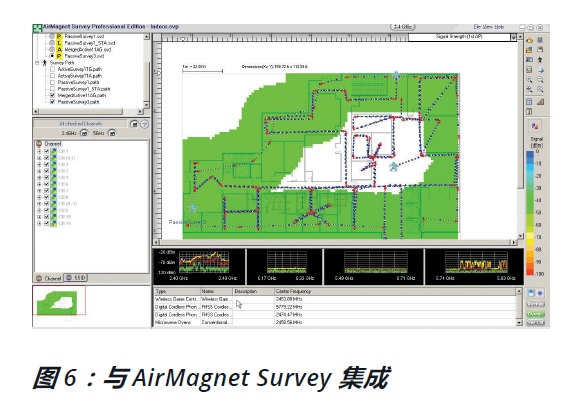Click the antenna filter icon beside All checked Channels
Screen dimensions: 587x411
tap(145, 124)
